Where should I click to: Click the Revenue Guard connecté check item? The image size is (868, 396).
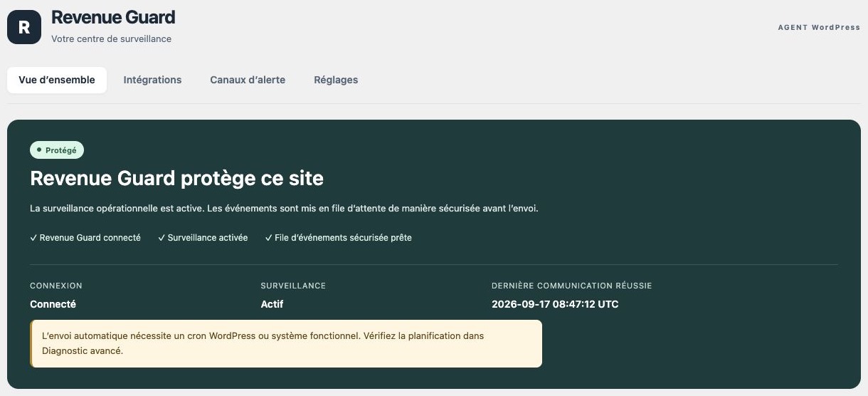coord(85,238)
